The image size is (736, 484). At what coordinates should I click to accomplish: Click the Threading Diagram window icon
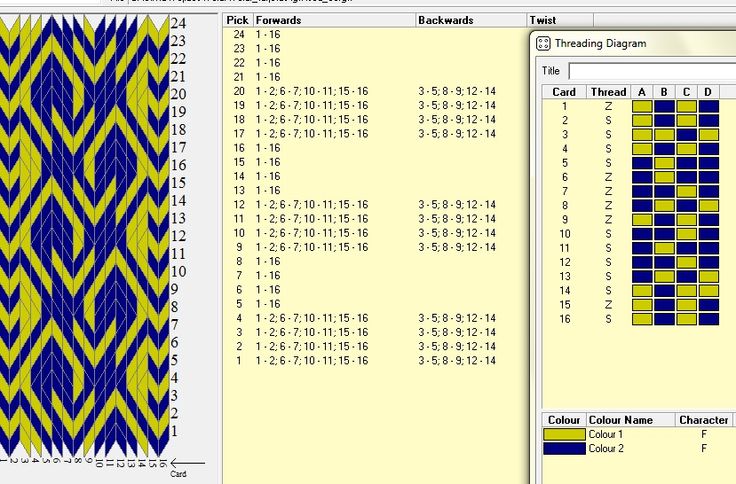[543, 43]
